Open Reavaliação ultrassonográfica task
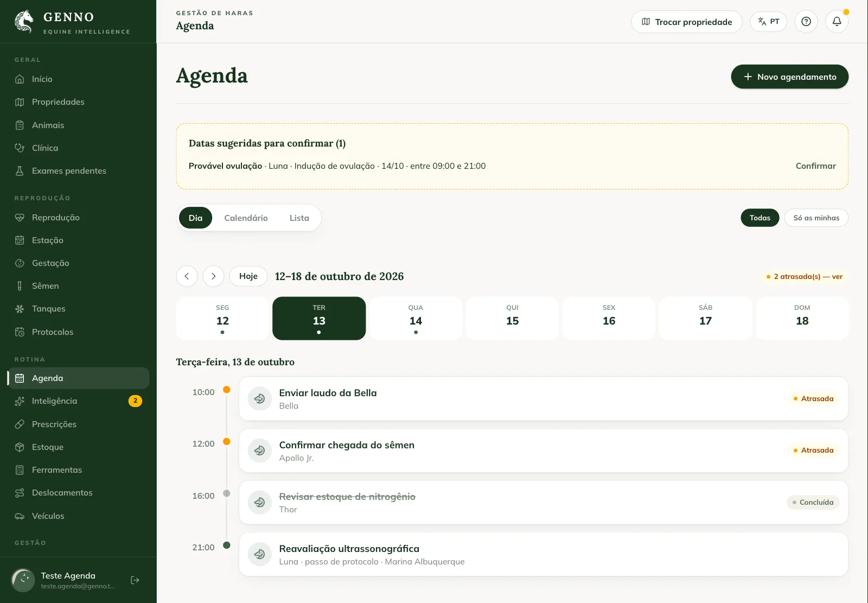The image size is (868, 603). pos(544,554)
